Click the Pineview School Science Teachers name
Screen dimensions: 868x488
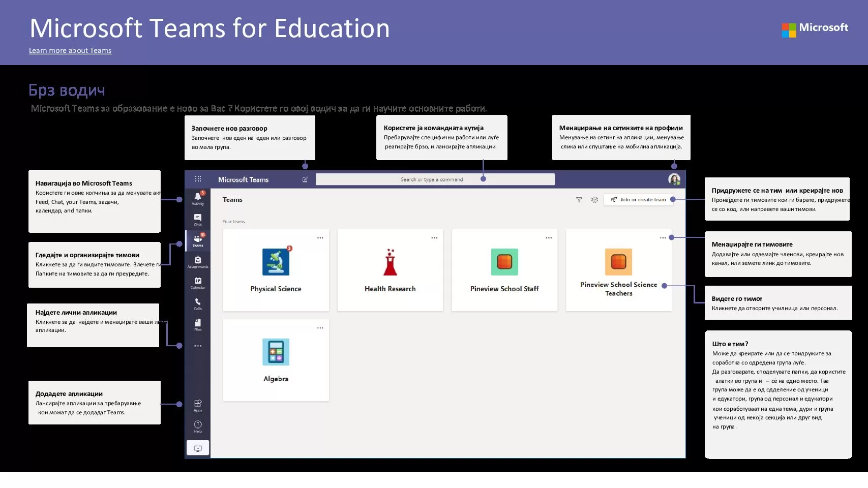click(619, 289)
